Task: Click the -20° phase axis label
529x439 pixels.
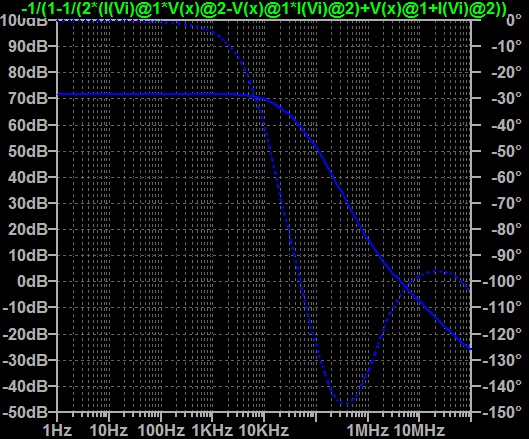Action: pos(507,72)
